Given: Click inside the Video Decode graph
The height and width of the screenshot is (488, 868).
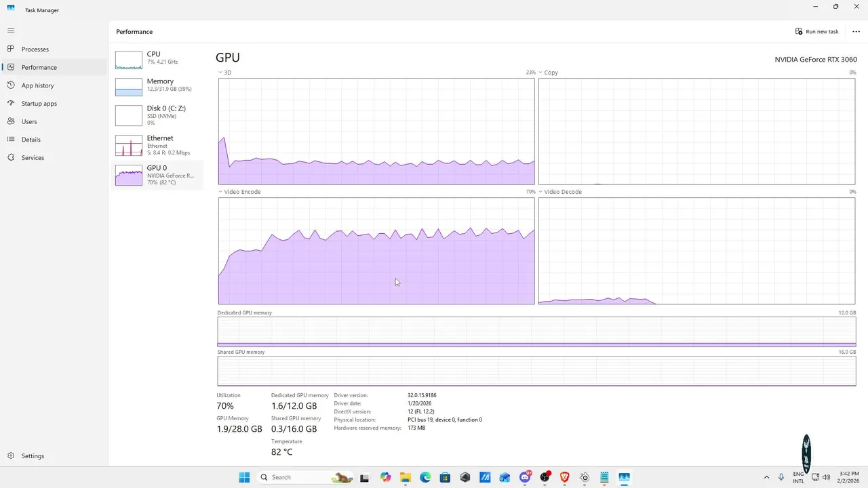Looking at the screenshot, I should click(x=696, y=251).
